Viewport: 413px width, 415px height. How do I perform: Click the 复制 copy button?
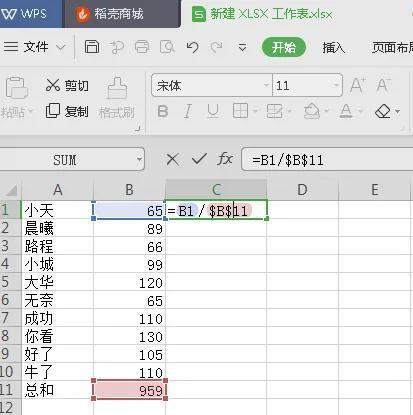pos(67,111)
